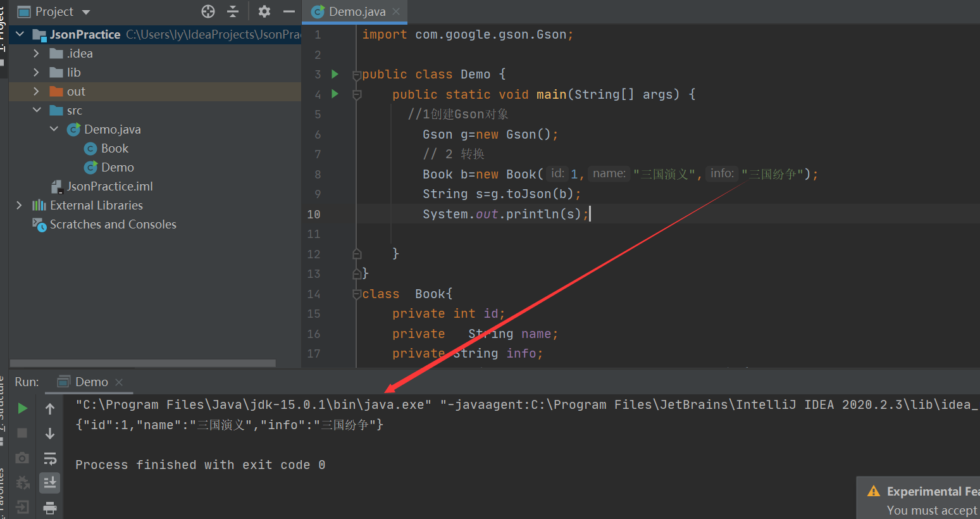This screenshot has width=980, height=519.
Task: Click the run gutter icon beside class Demo
Action: click(335, 74)
